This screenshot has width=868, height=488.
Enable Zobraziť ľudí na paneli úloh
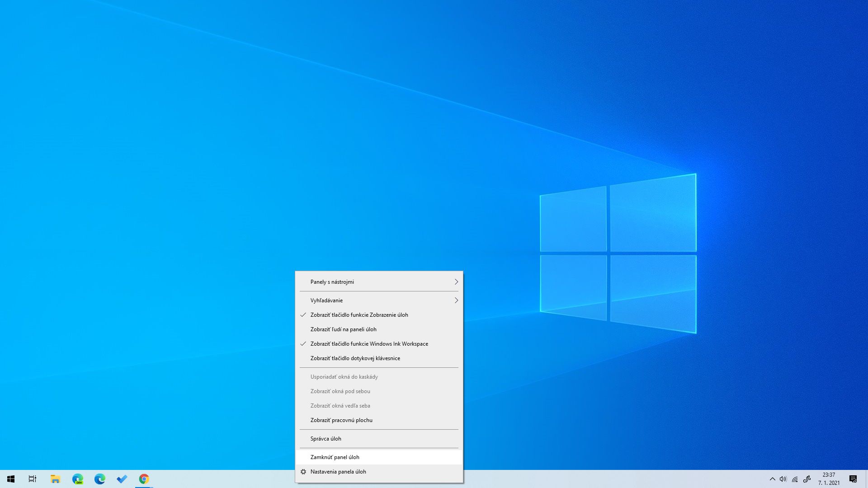(x=379, y=329)
